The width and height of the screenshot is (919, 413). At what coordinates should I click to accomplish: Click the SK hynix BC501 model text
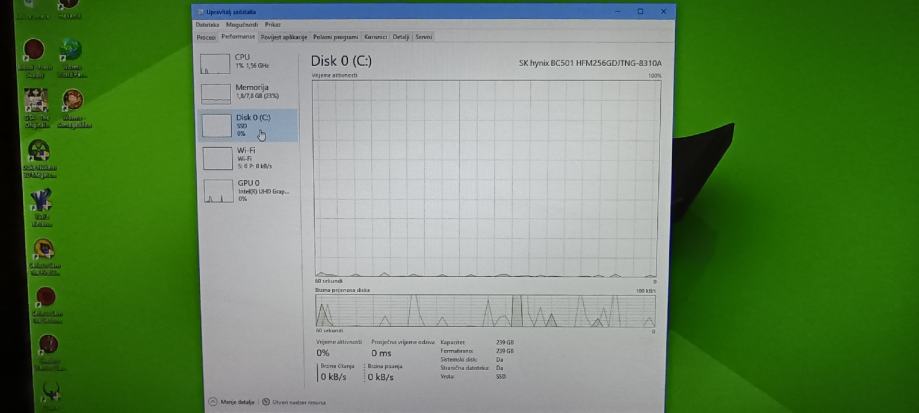tap(590, 63)
